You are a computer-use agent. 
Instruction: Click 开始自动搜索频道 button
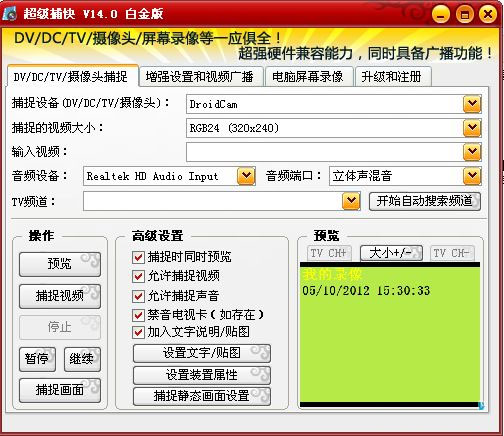click(425, 201)
